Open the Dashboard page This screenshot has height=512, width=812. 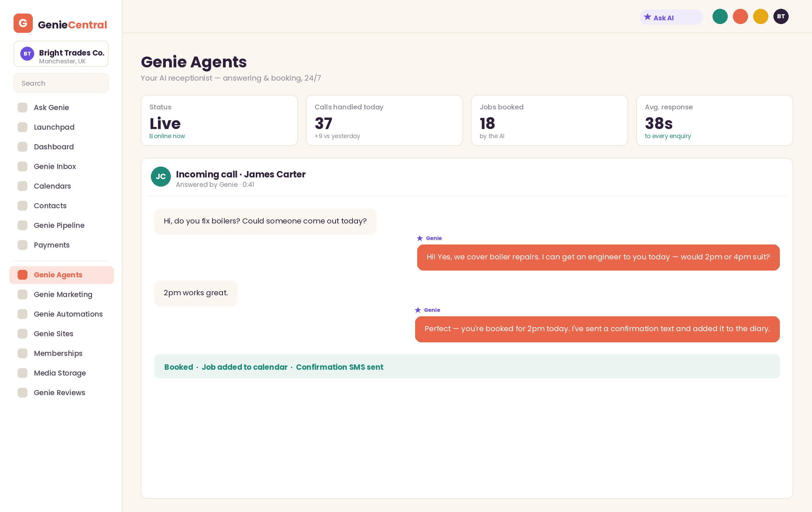[62, 147]
